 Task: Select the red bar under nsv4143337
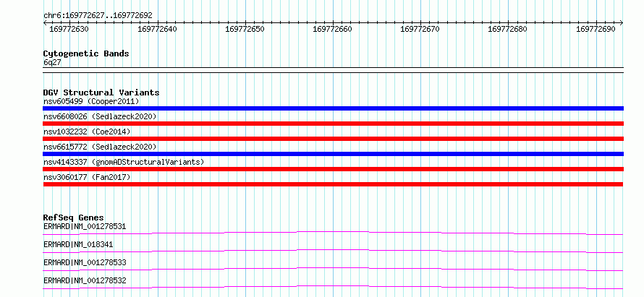pos(333,169)
